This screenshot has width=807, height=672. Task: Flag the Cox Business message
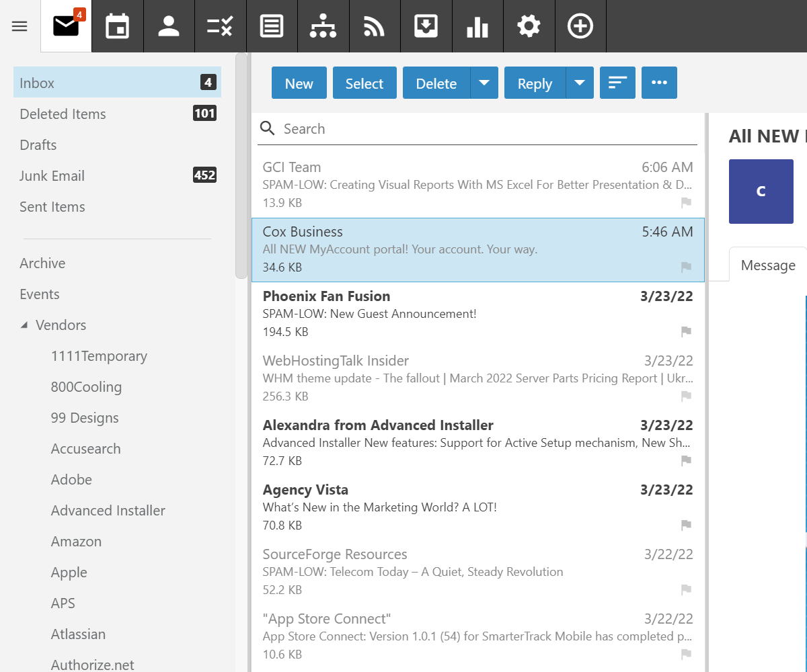[x=686, y=267]
